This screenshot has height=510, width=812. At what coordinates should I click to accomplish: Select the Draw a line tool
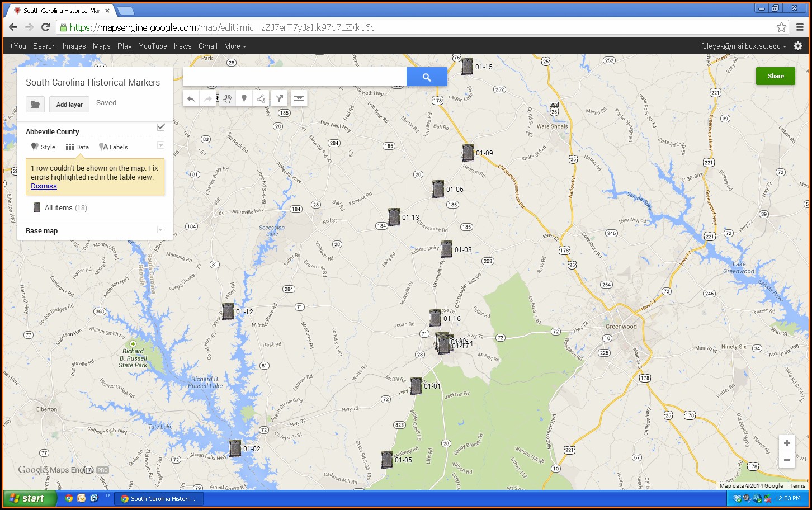[x=261, y=99]
